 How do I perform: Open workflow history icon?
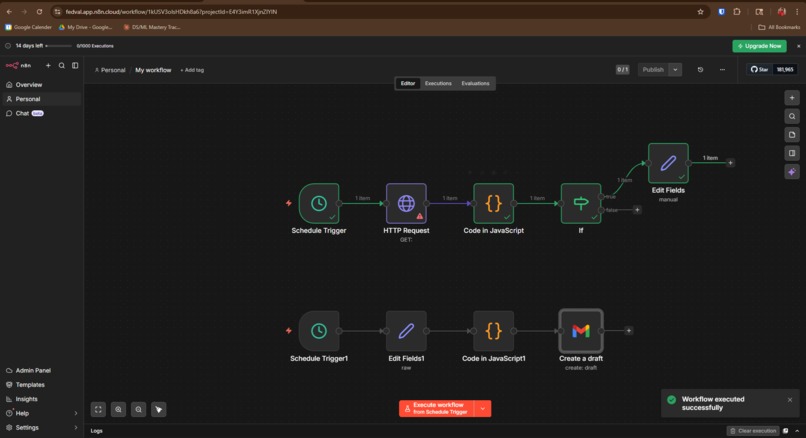[700, 69]
